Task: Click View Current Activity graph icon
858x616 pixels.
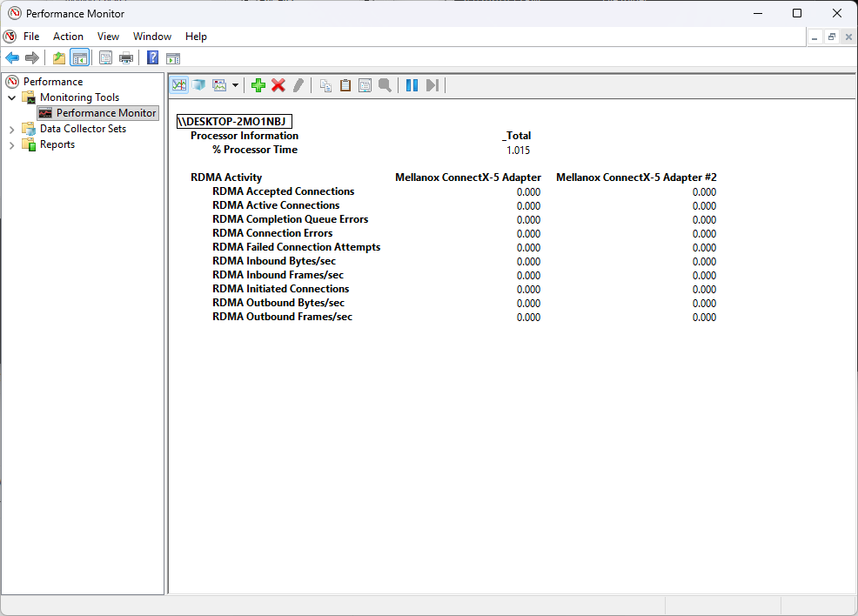Action: pos(179,85)
